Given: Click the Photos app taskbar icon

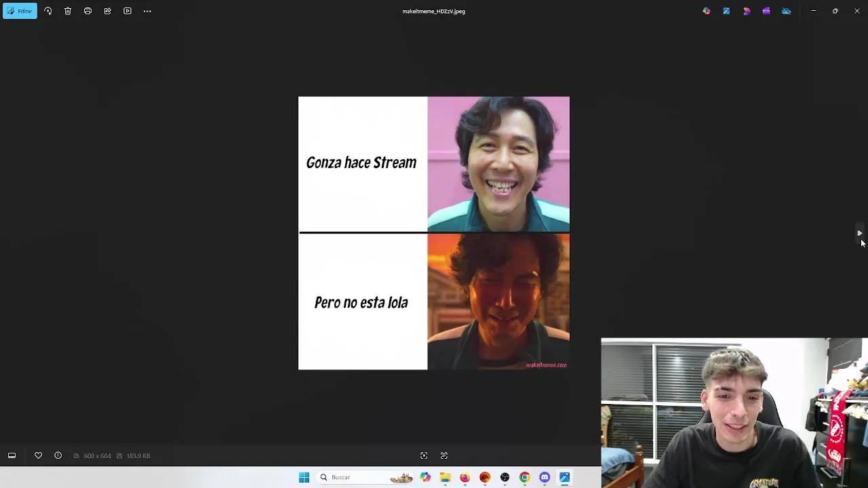Looking at the screenshot, I should point(564,477).
